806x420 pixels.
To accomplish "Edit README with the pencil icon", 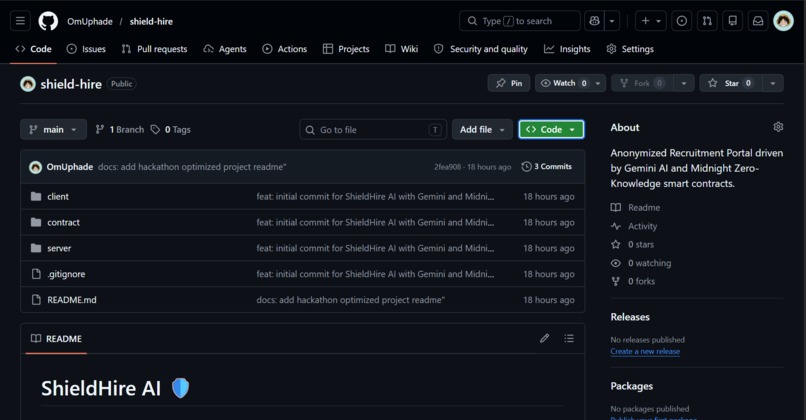I will click(544, 338).
